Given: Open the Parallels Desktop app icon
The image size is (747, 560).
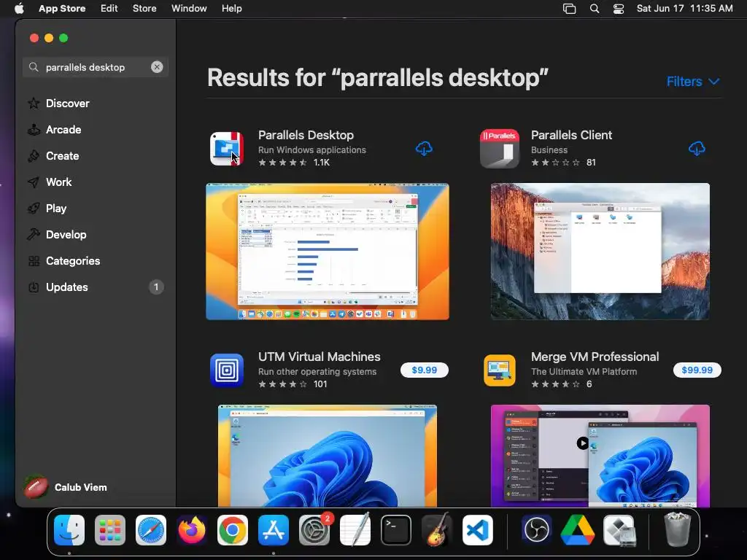Looking at the screenshot, I should point(227,149).
